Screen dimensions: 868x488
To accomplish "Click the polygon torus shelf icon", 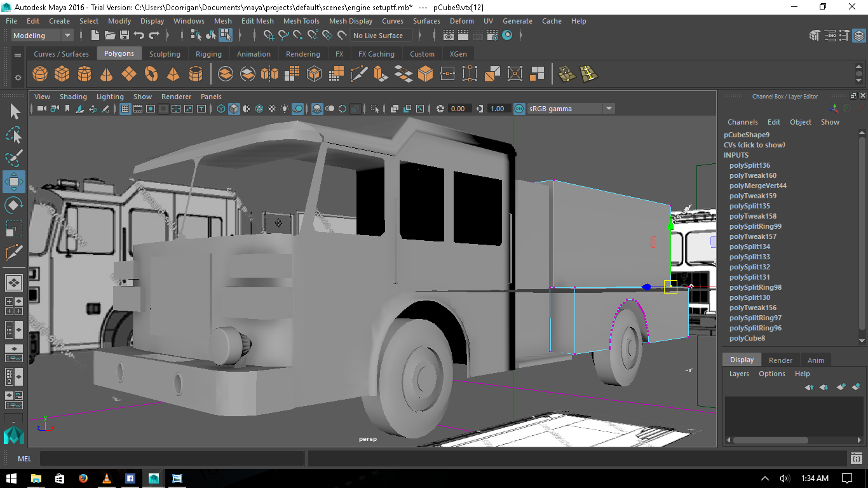I will point(151,74).
